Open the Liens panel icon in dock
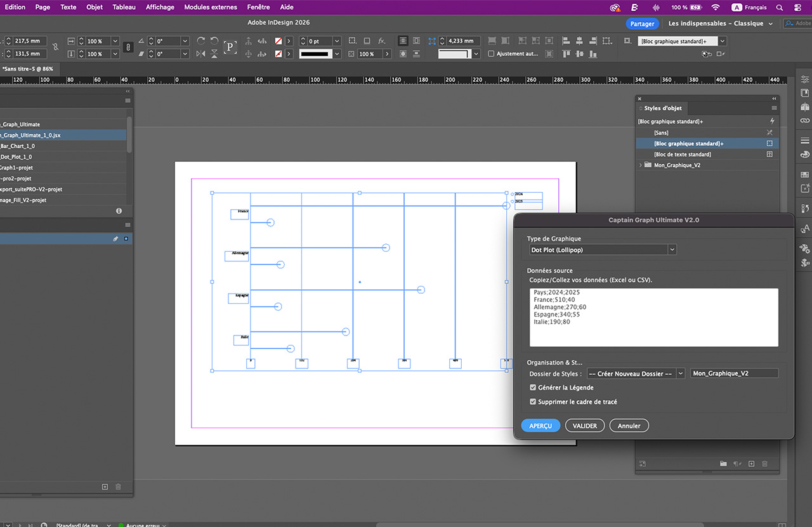 click(805, 120)
